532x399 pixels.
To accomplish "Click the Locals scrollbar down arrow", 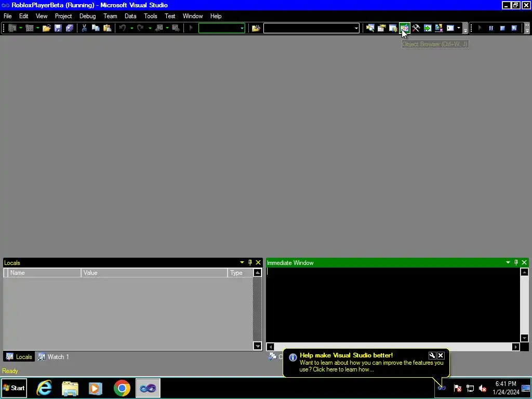I will (x=258, y=346).
